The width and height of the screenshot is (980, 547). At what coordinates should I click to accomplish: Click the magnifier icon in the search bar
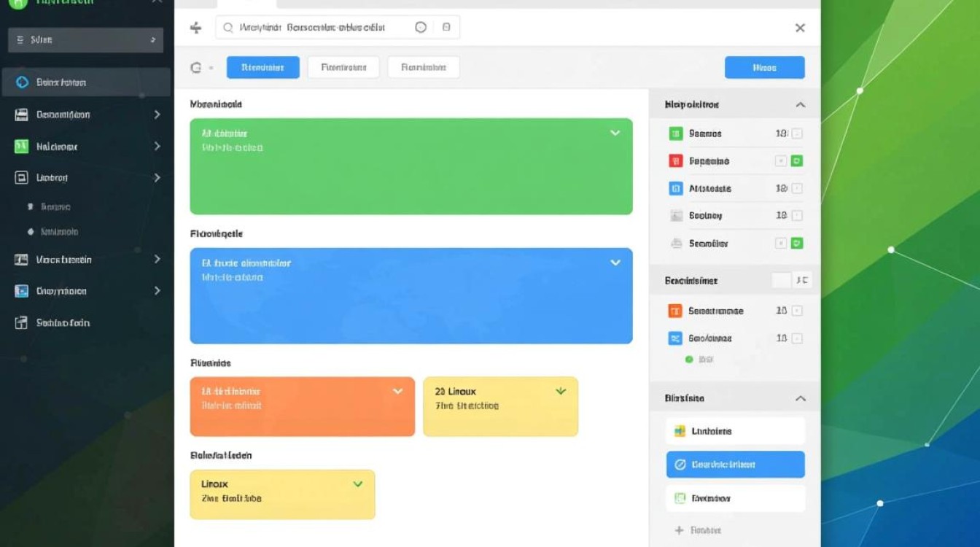227,28
